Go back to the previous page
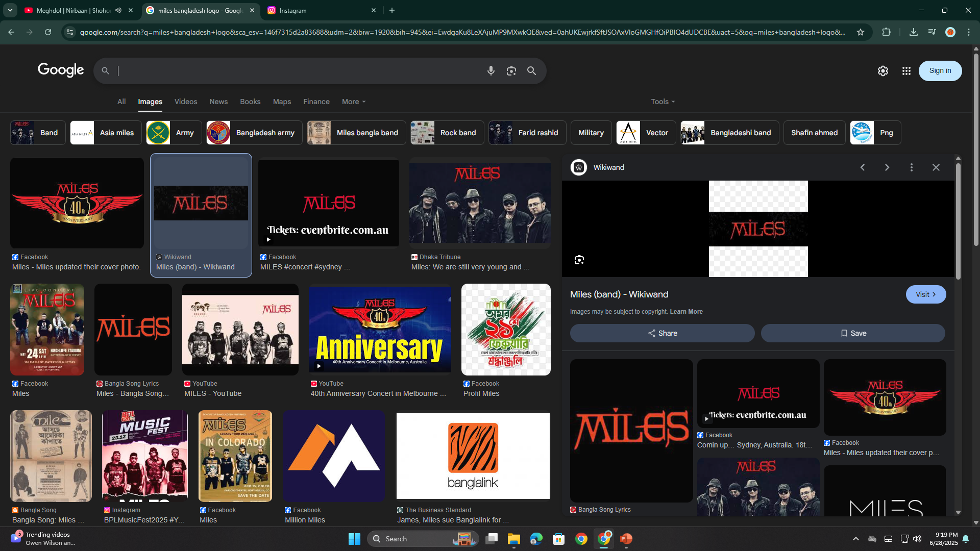The width and height of the screenshot is (980, 551). click(11, 32)
